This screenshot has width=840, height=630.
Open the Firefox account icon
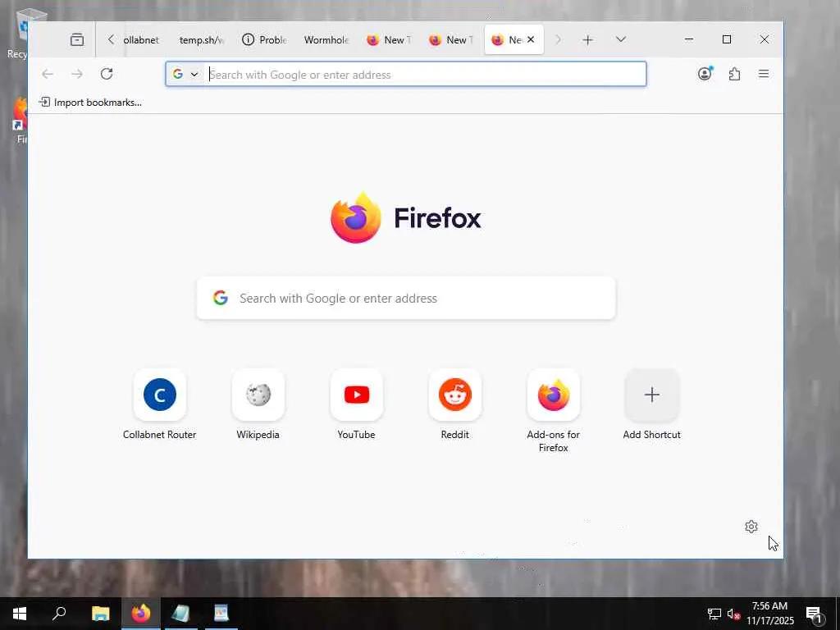click(705, 74)
